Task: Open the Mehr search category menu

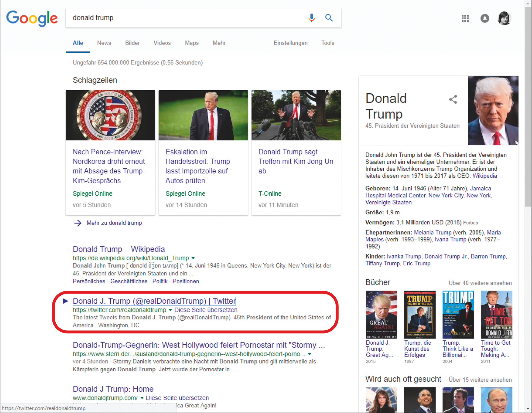Action: click(x=219, y=43)
